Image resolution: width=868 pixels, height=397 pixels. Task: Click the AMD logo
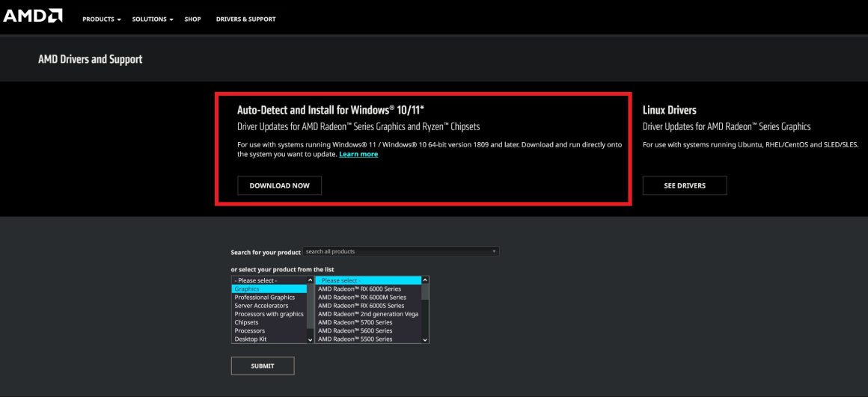point(33,16)
